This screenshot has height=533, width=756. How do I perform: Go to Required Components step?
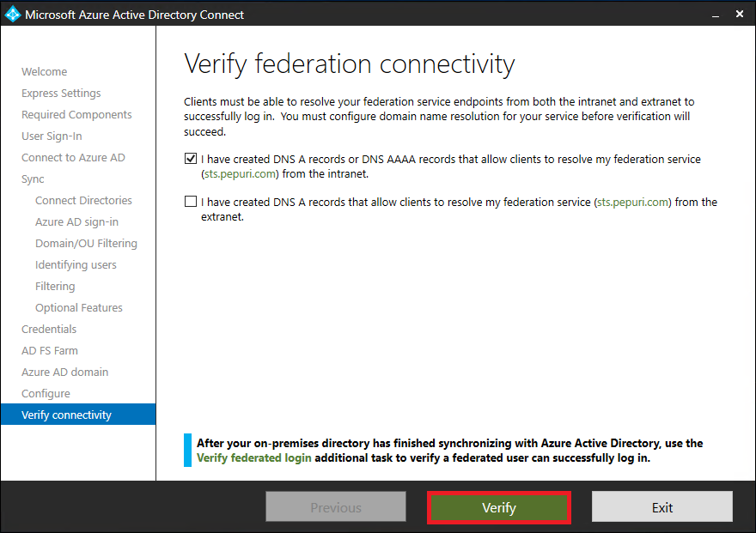pyautogui.click(x=76, y=115)
